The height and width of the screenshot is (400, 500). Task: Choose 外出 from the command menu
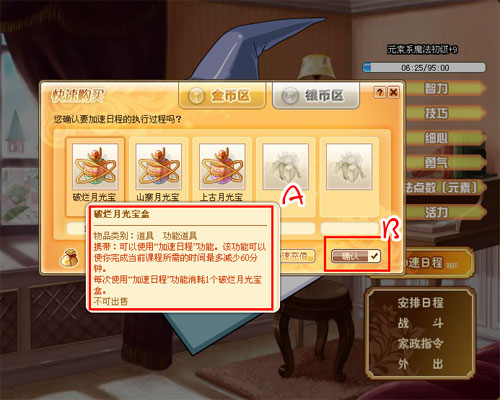(x=420, y=364)
